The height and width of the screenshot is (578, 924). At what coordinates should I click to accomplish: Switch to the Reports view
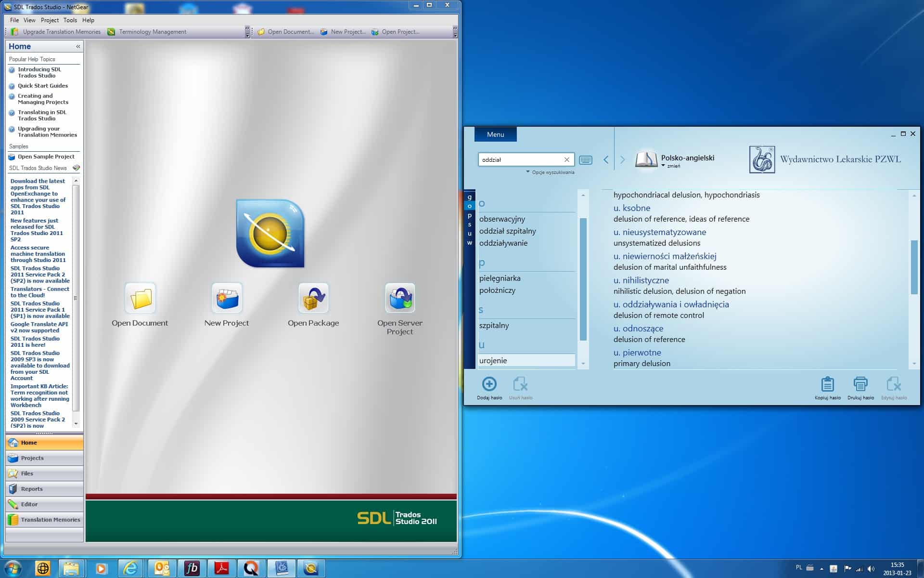pos(45,489)
